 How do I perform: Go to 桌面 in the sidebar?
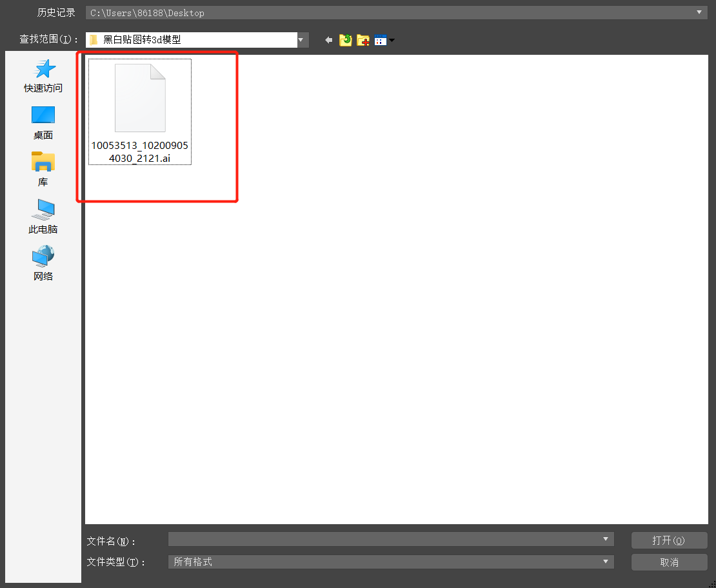click(x=43, y=122)
